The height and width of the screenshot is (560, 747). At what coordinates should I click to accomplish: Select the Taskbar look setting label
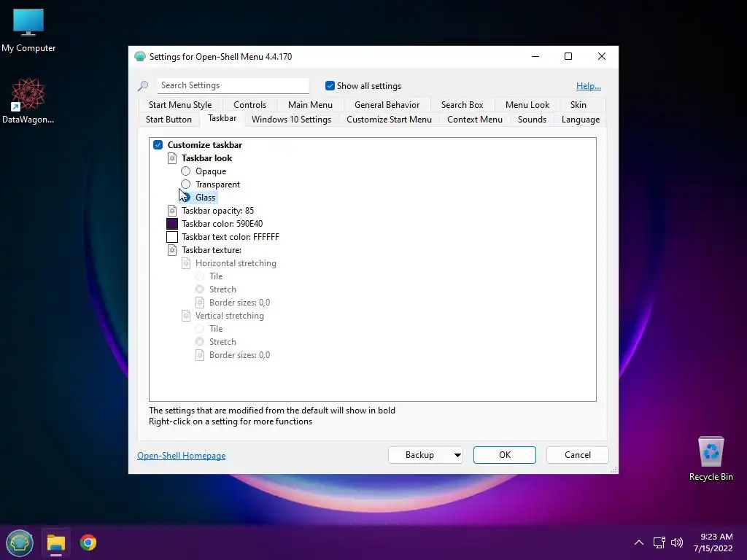click(206, 158)
